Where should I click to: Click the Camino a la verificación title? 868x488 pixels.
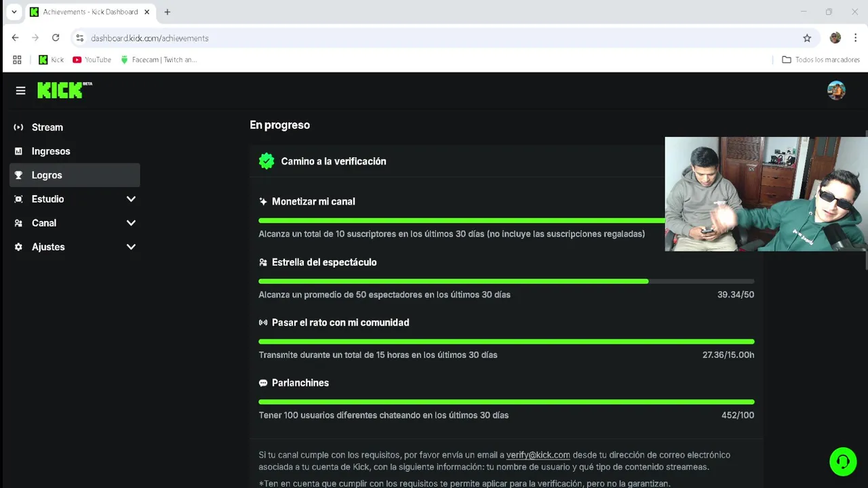(x=334, y=161)
